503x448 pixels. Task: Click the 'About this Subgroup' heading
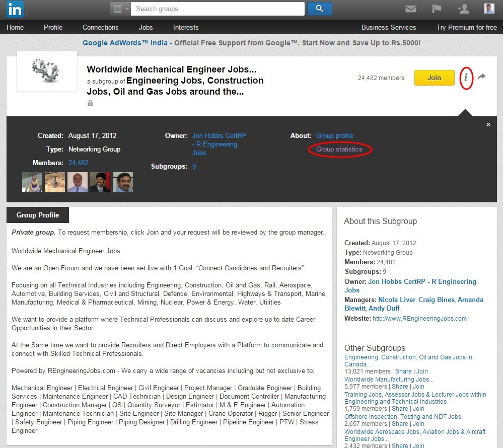381,221
